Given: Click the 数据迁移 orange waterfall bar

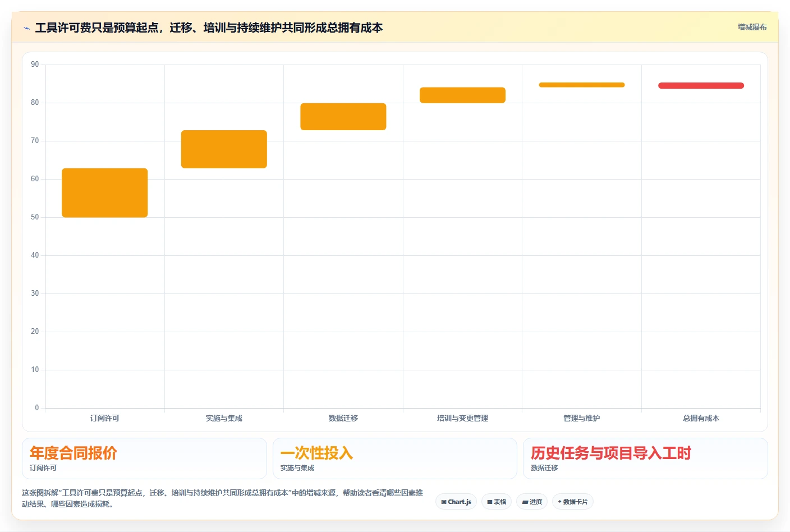Looking at the screenshot, I should coord(343,117).
